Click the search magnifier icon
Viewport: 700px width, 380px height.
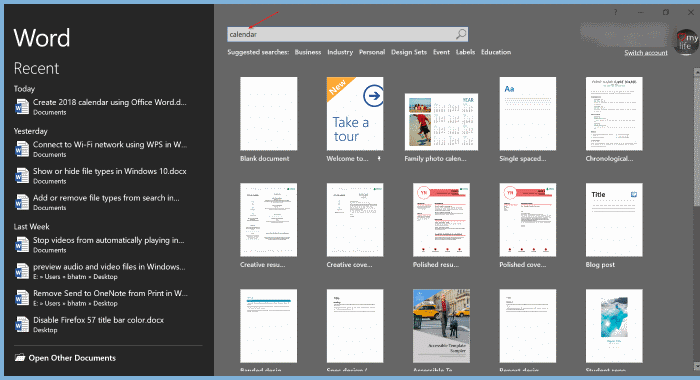tap(461, 34)
